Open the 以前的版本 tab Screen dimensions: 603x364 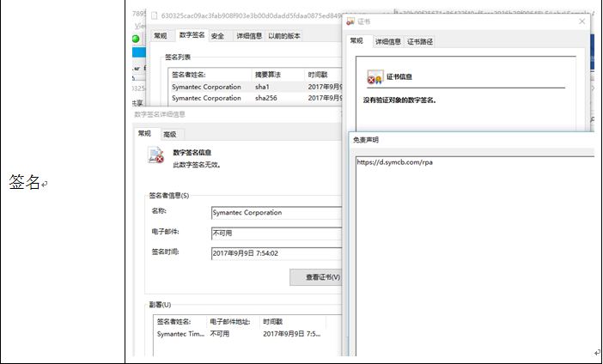[284, 36]
